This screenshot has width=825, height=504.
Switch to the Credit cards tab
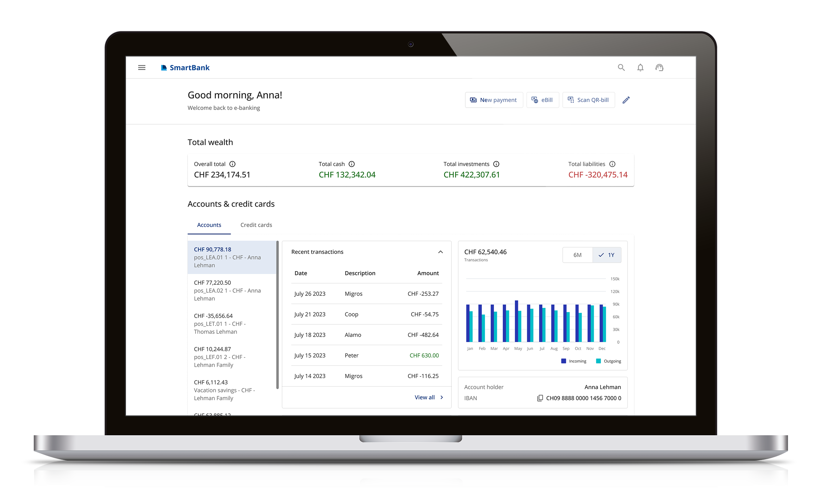[256, 225]
